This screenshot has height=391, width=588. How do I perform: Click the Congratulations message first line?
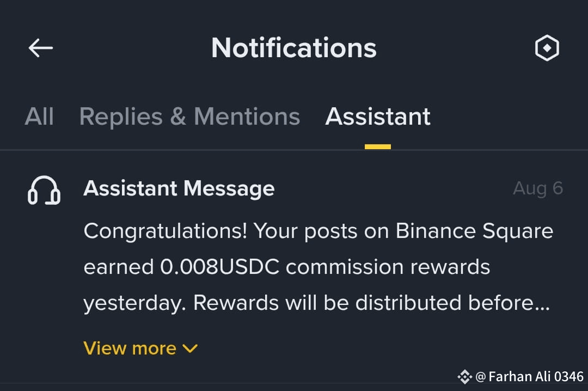[x=318, y=231]
